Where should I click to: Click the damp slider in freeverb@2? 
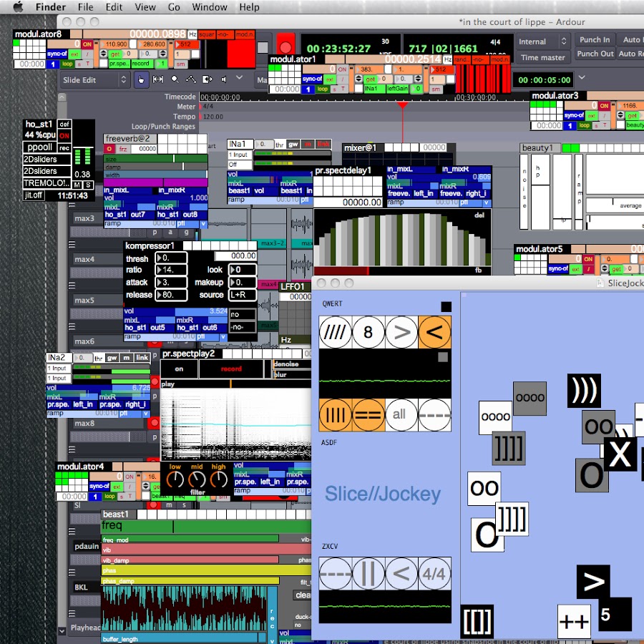(x=155, y=167)
